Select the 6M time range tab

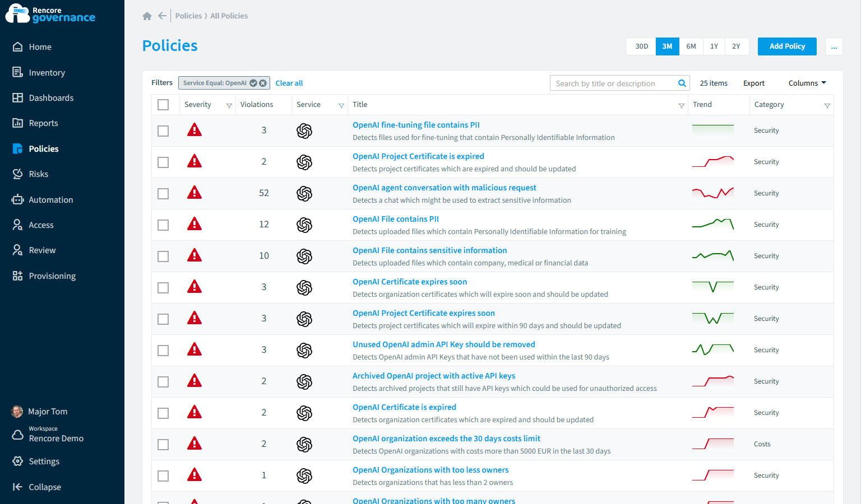(x=691, y=46)
